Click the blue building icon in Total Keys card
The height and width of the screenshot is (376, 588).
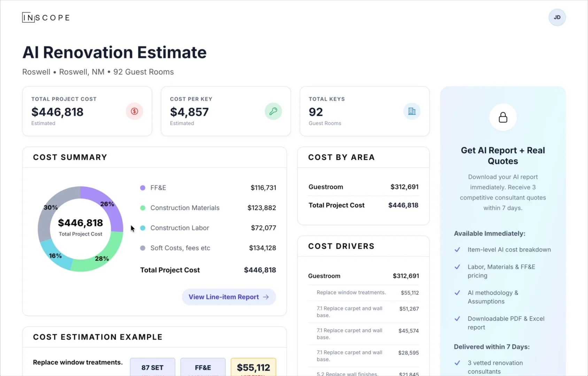[412, 111]
